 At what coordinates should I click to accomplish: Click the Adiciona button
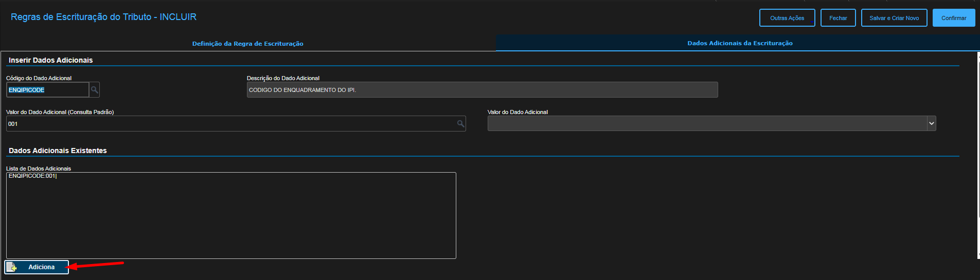point(37,267)
